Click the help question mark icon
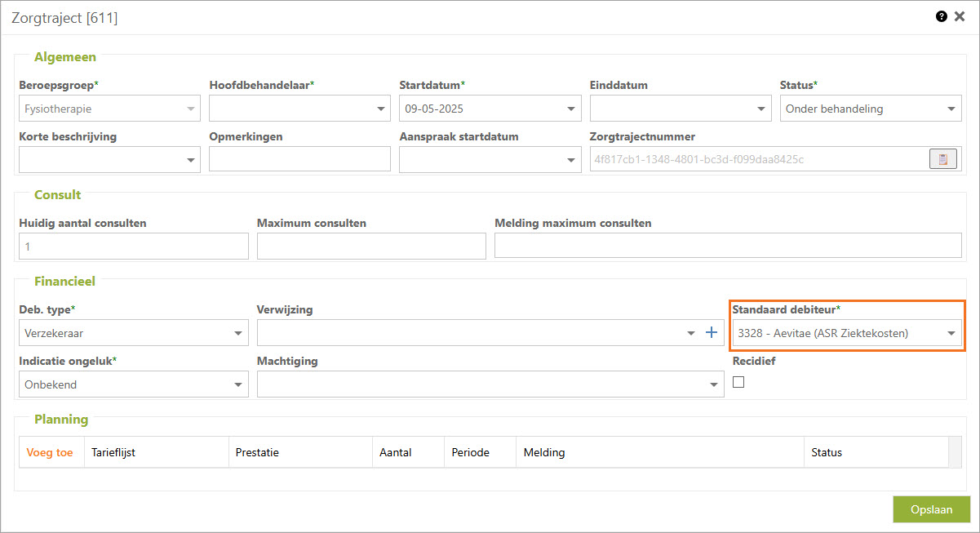The image size is (980, 533). 941,16
